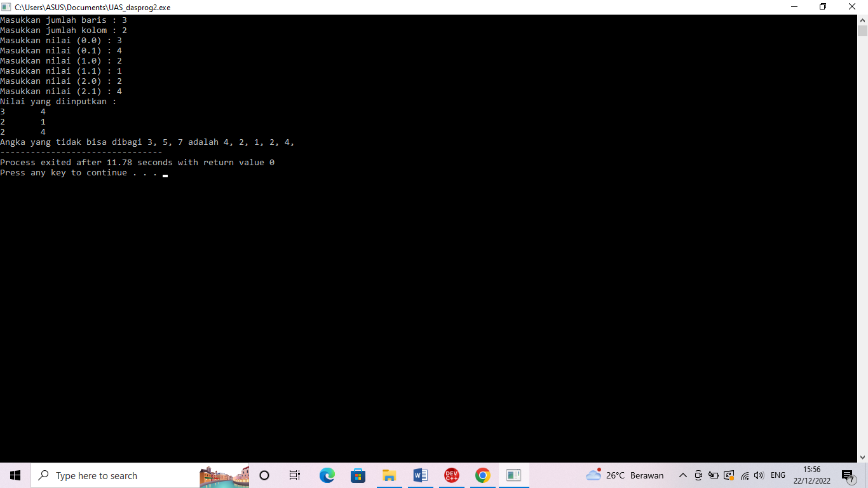Click the scrollbar up arrow
The width and height of the screenshot is (868, 488).
862,20
